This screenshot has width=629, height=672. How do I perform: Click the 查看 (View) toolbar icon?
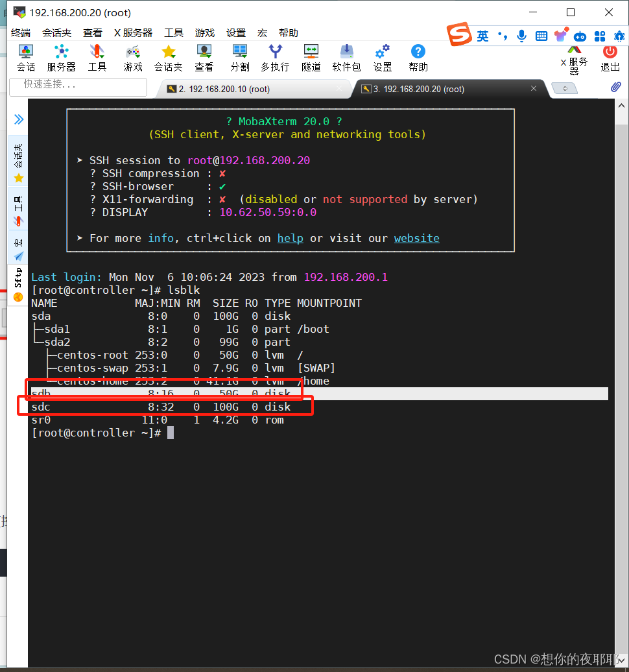coord(204,58)
